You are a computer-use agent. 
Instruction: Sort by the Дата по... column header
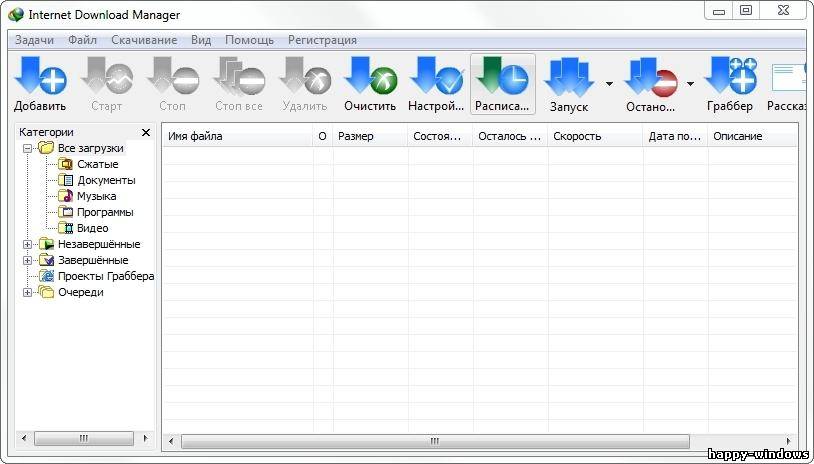click(675, 136)
